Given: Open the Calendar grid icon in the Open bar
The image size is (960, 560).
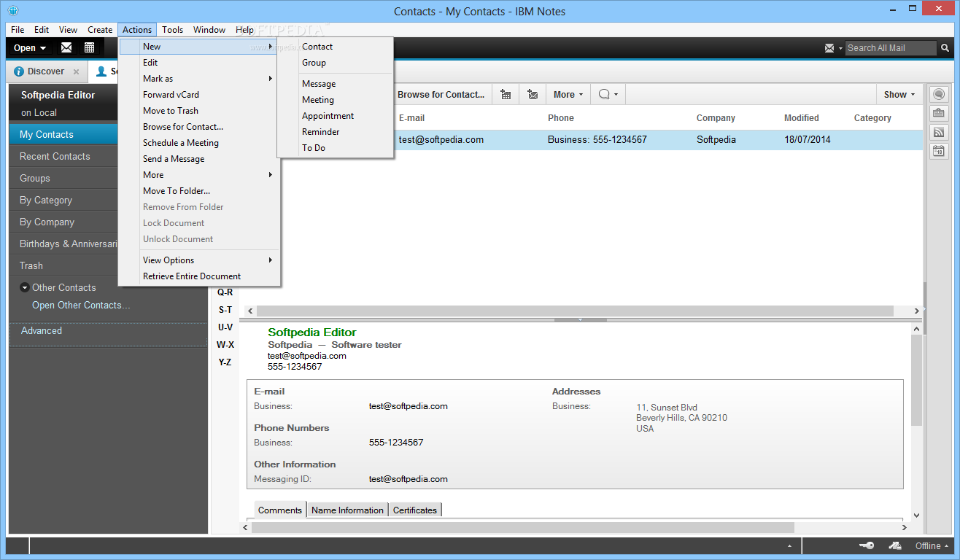Looking at the screenshot, I should pyautogui.click(x=89, y=48).
